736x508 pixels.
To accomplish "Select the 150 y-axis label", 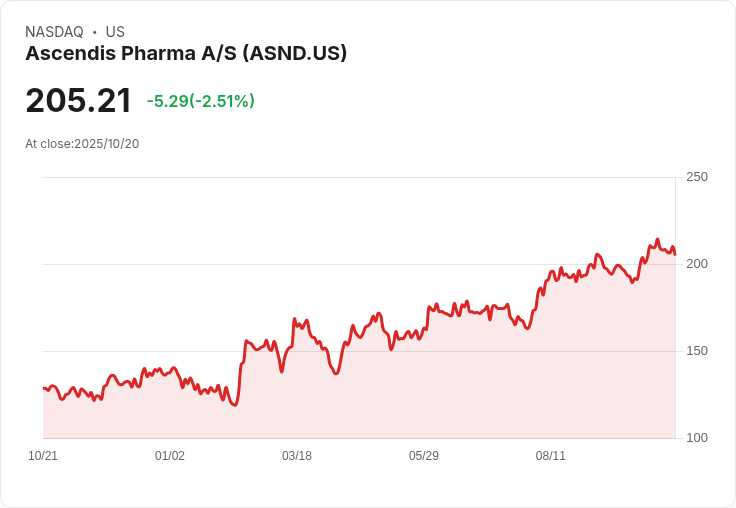I will point(696,351).
